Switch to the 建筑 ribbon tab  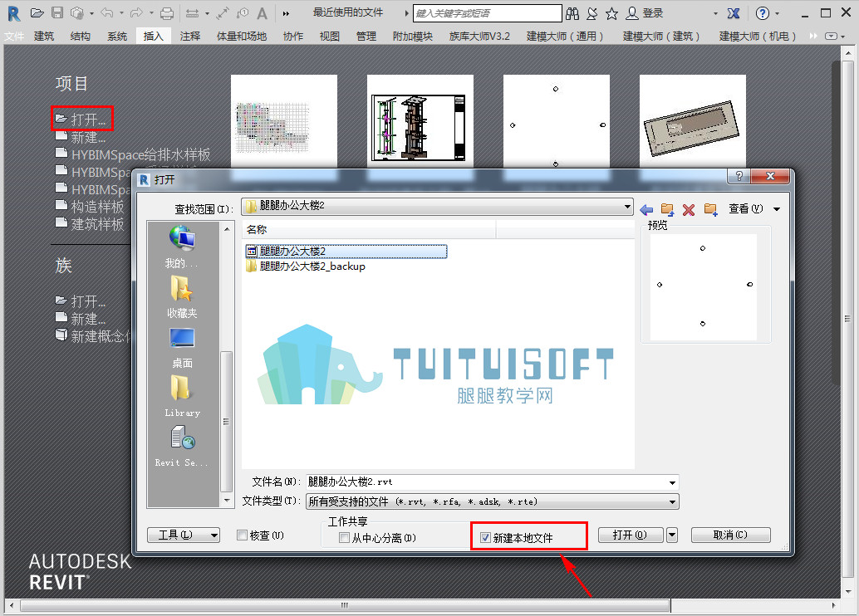(x=44, y=37)
